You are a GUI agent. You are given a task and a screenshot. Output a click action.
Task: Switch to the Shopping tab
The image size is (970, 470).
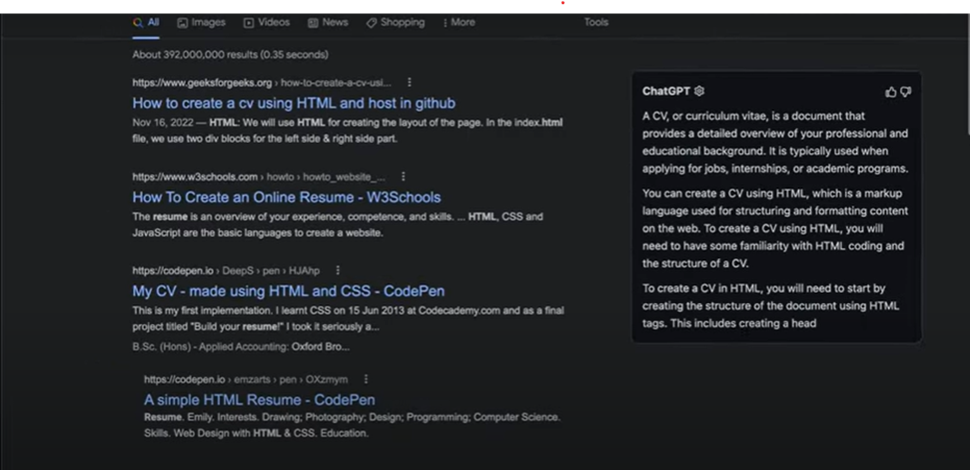tap(395, 22)
